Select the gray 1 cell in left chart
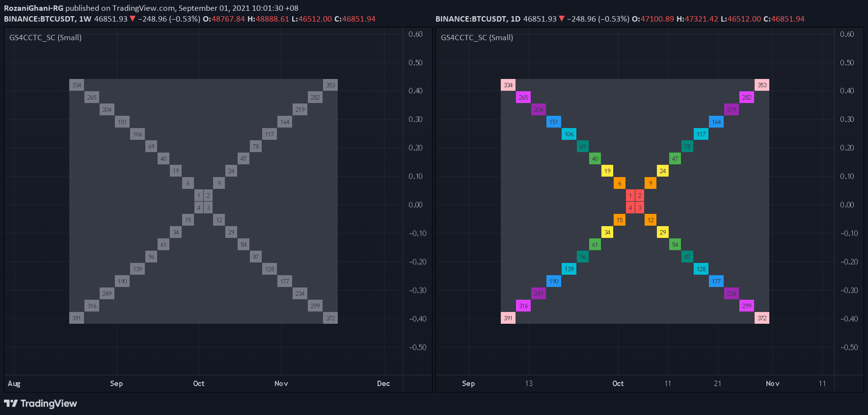The image size is (868, 415). [x=199, y=195]
